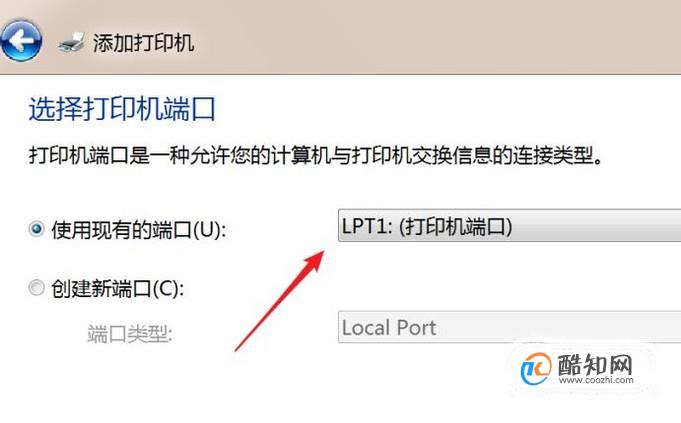The width and height of the screenshot is (681, 423).
Task: Click the 酷知网 watermark text
Action: [595, 364]
